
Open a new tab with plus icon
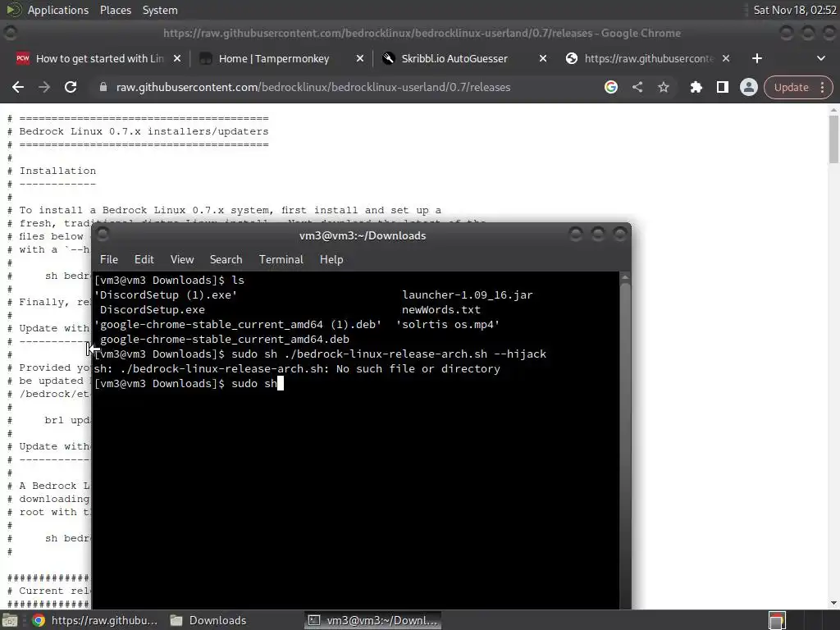(x=756, y=58)
